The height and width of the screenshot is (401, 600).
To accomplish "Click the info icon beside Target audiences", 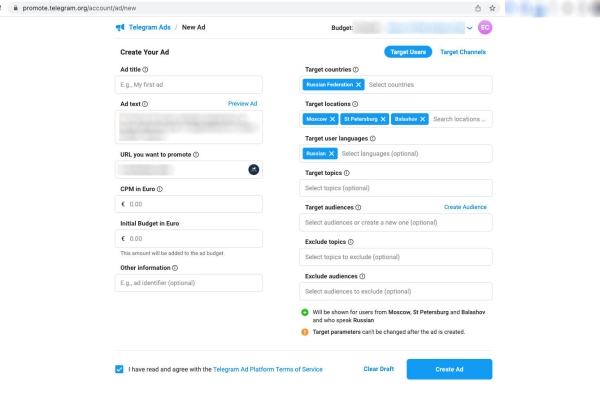I will 358,207.
